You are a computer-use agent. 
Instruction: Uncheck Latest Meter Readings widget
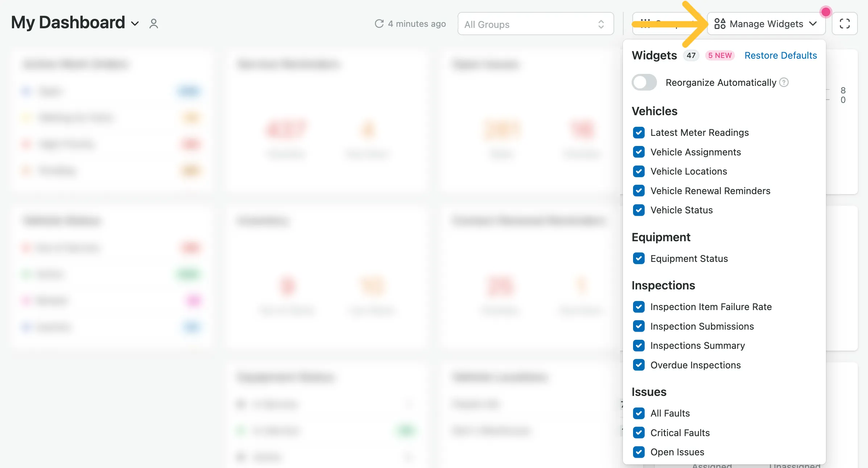pyautogui.click(x=639, y=133)
